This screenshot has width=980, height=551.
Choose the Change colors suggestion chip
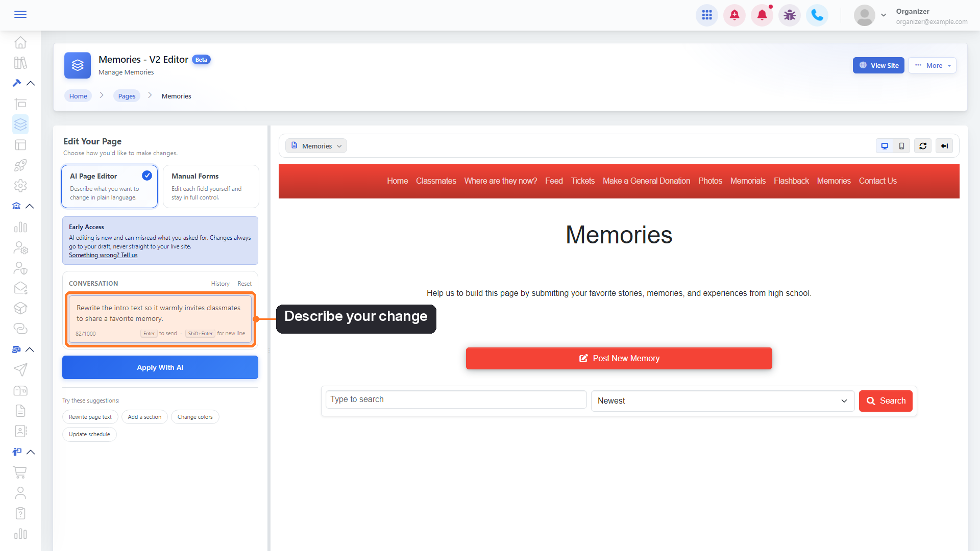tap(195, 417)
